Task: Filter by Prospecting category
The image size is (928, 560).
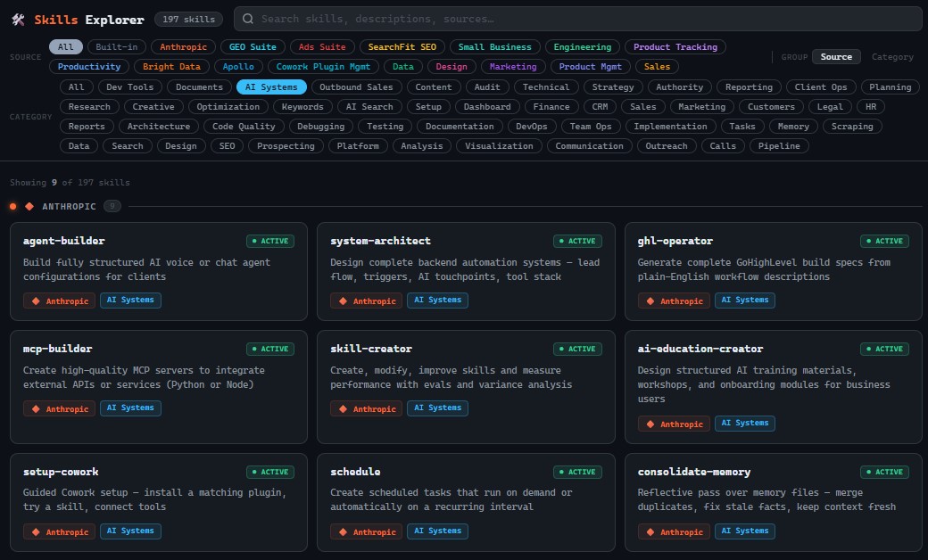Action: (x=286, y=145)
